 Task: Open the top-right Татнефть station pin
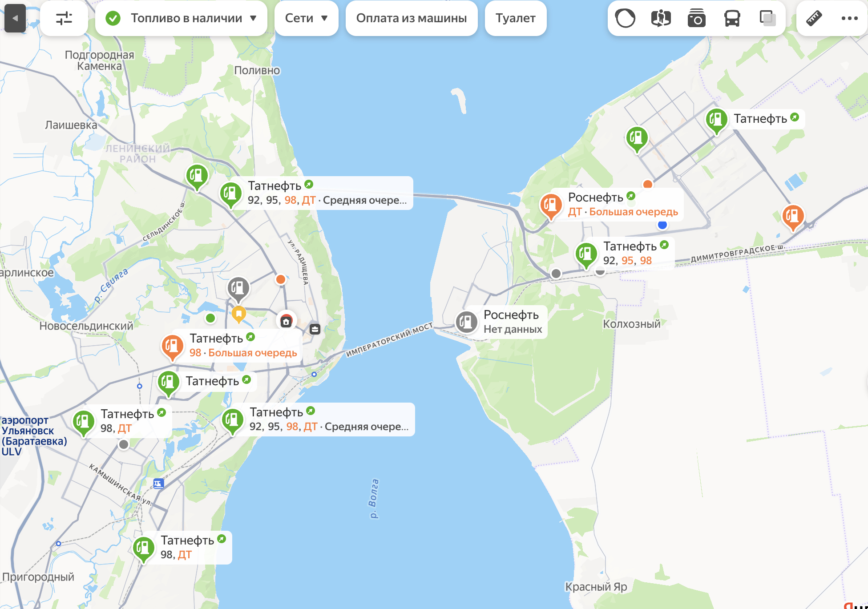pos(717,121)
